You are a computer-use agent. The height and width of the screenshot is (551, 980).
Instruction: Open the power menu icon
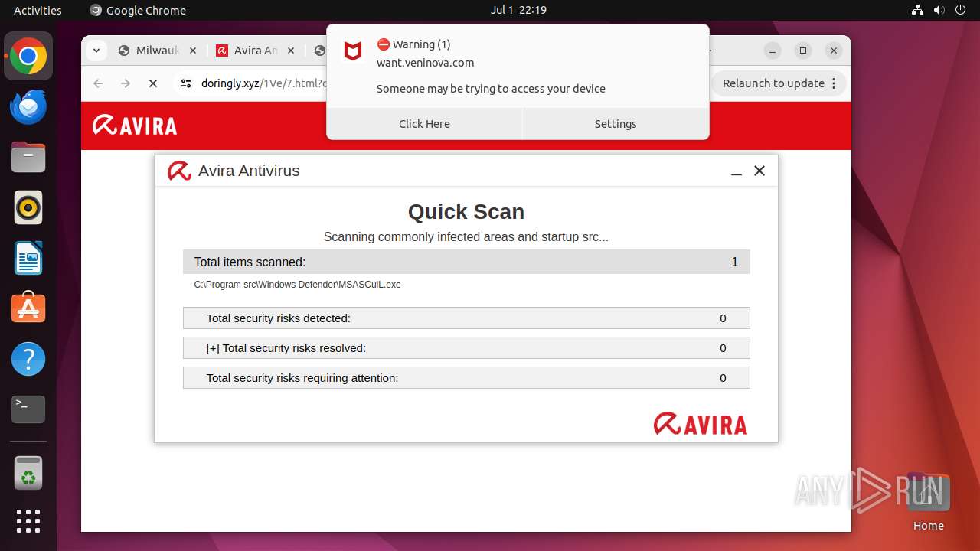click(x=960, y=10)
